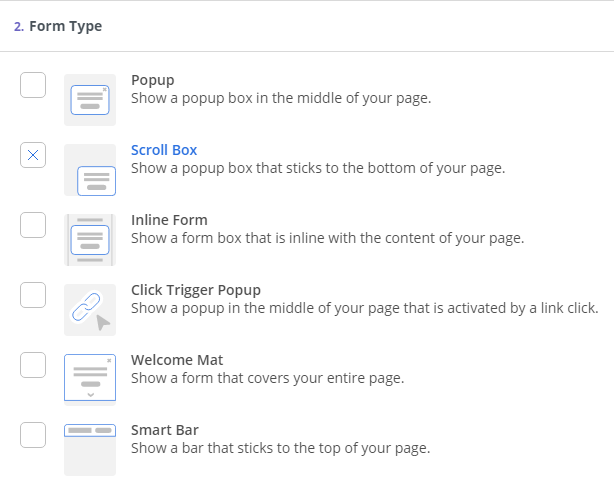Click the Smart Bar form type icon
The height and width of the screenshot is (492, 614).
(90, 450)
